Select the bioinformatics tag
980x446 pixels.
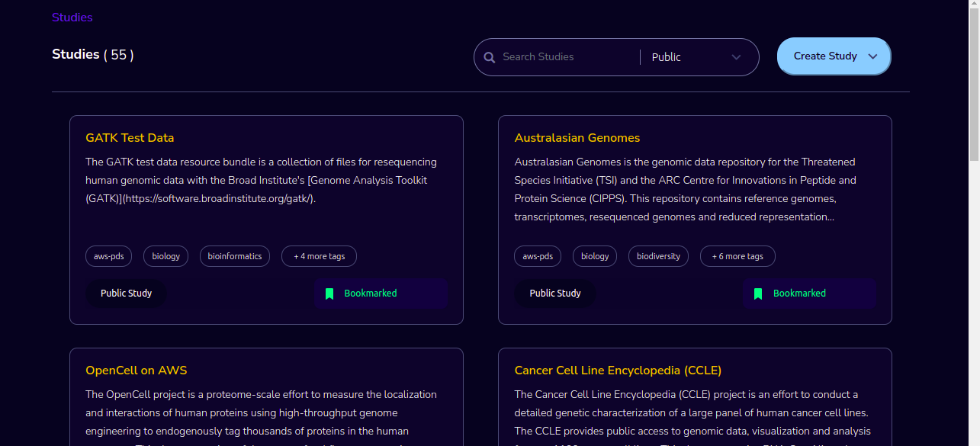pyautogui.click(x=235, y=256)
